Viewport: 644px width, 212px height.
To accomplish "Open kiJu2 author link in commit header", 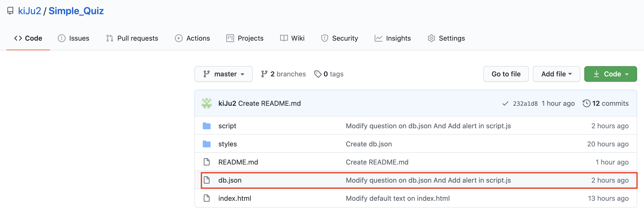I will click(x=227, y=103).
